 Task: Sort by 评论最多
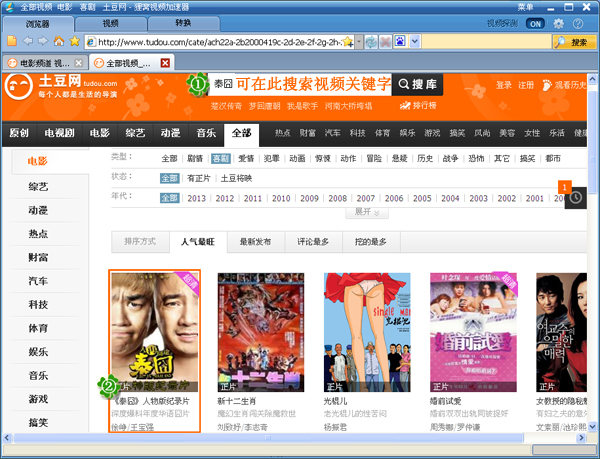(x=313, y=242)
